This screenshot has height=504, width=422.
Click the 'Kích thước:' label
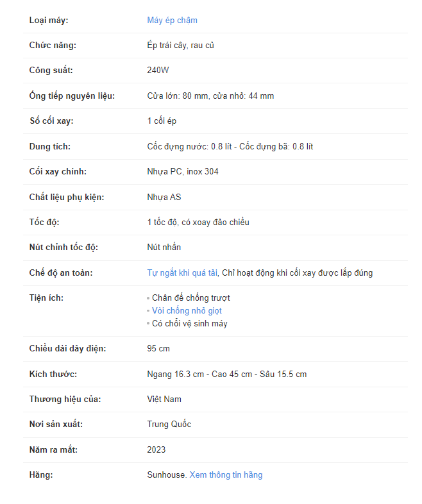pyautogui.click(x=53, y=374)
